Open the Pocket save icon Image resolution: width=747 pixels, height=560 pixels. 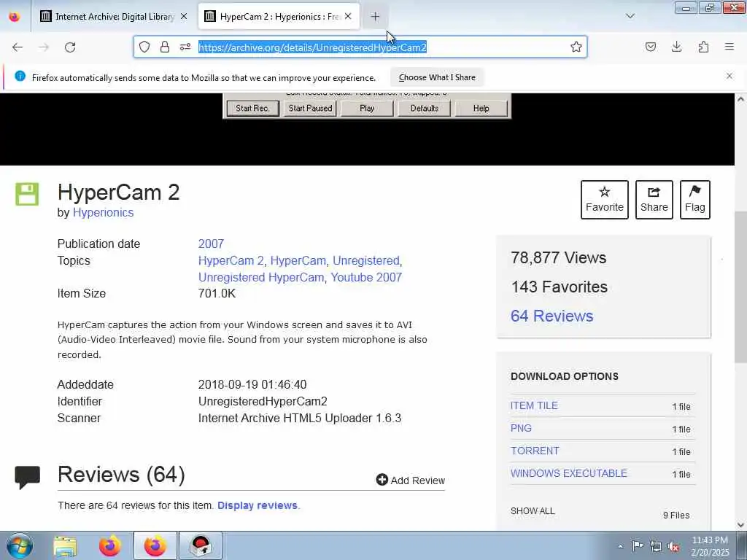pyautogui.click(x=651, y=47)
